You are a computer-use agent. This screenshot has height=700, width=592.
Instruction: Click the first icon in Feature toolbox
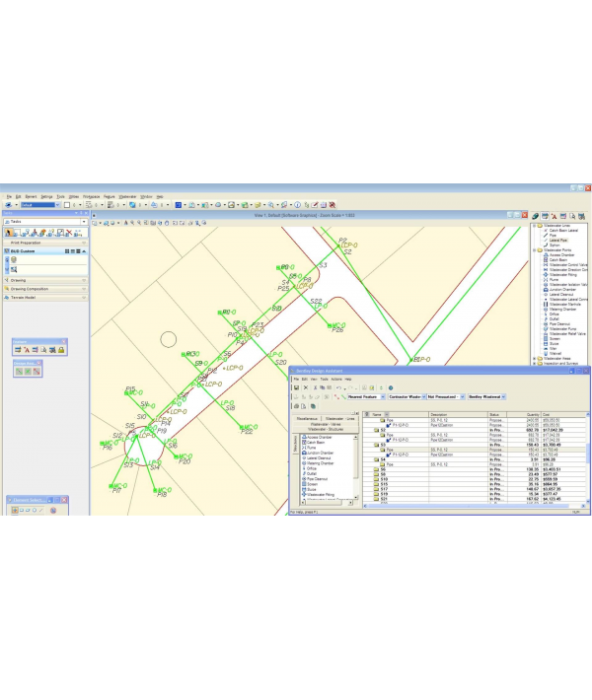coord(18,350)
